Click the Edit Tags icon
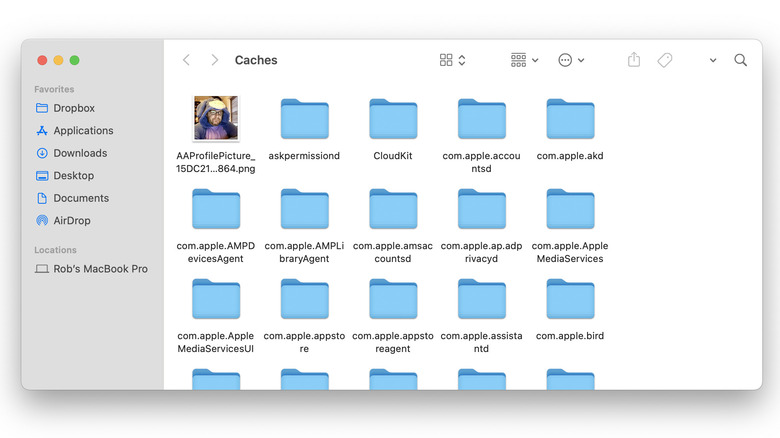The image size is (780, 438). pos(664,60)
